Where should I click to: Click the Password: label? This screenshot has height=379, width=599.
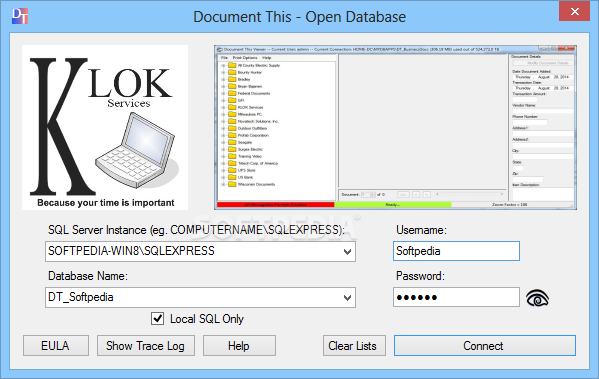pyautogui.click(x=420, y=276)
